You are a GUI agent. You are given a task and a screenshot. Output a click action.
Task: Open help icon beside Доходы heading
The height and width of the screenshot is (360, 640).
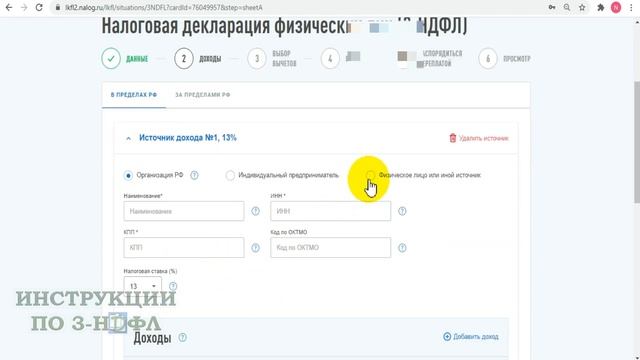182,338
